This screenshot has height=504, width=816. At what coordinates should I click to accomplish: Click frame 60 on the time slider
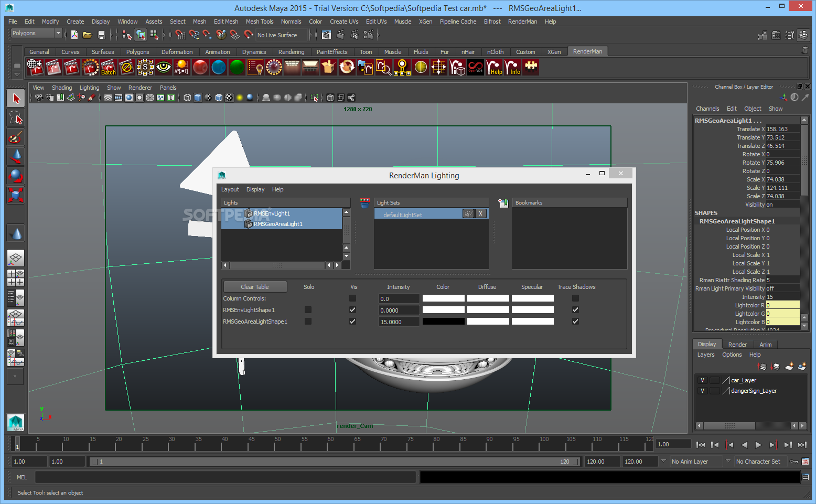pyautogui.click(x=331, y=445)
